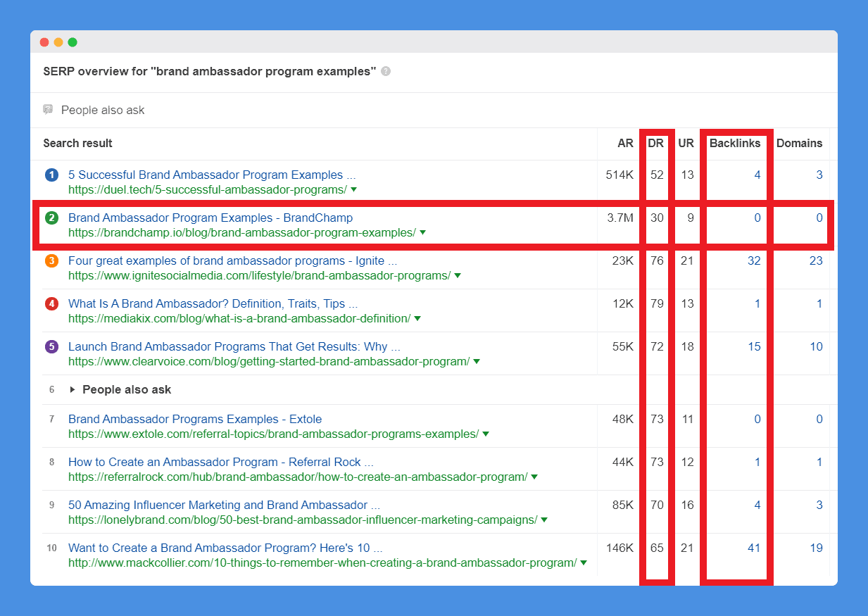The height and width of the screenshot is (616, 868).
Task: Click the green rank 2 badge
Action: [x=51, y=218]
